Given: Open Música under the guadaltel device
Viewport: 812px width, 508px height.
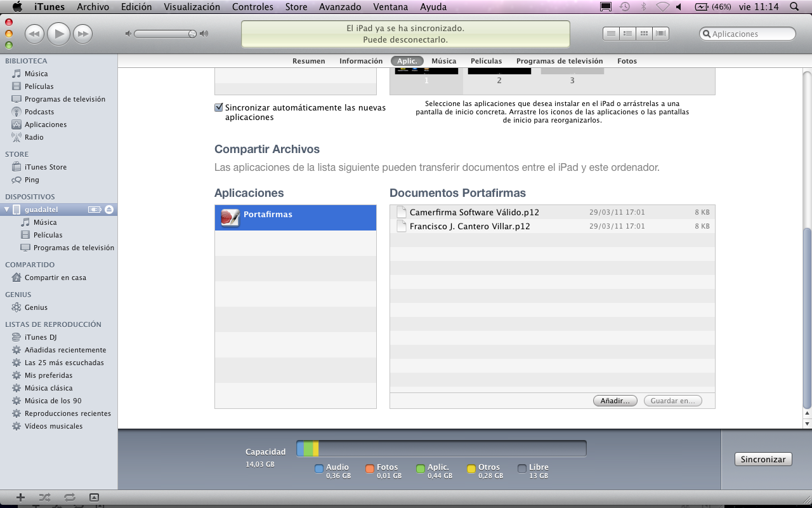Looking at the screenshot, I should [45, 222].
